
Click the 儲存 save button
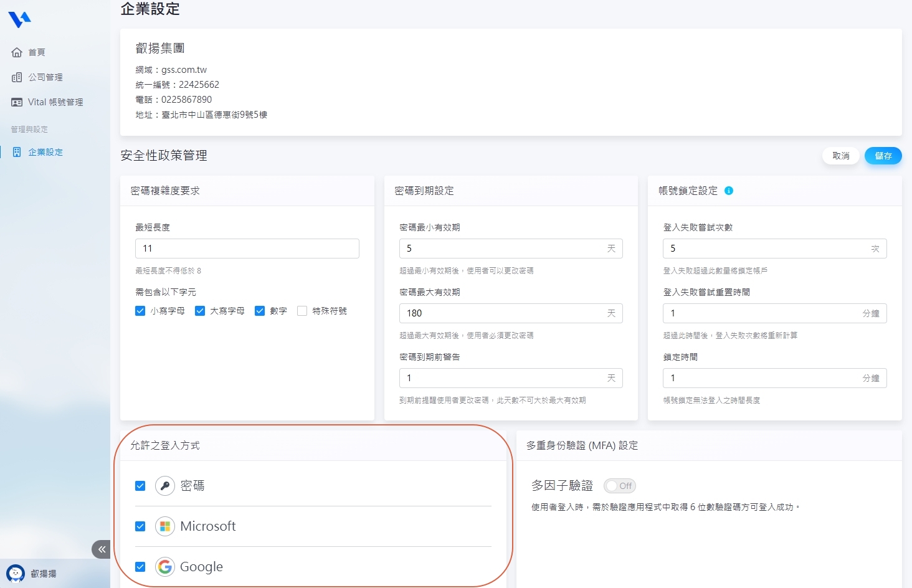pos(883,156)
